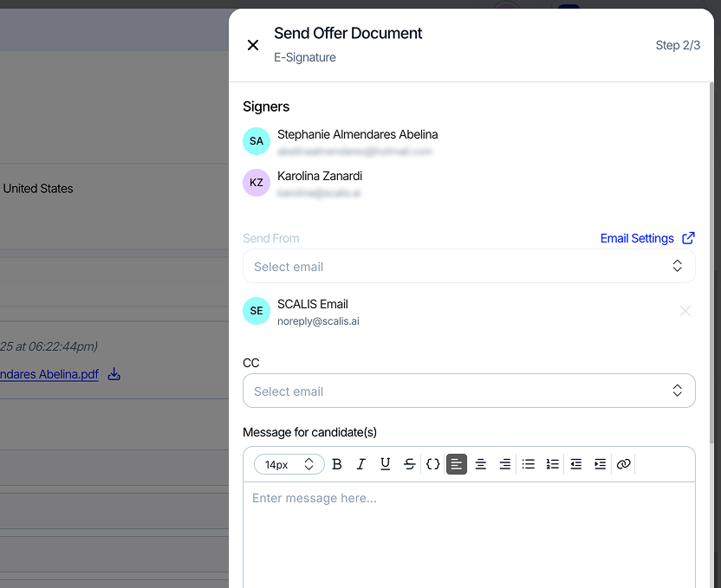Align text left in editor
The image size is (721, 588).
(x=457, y=464)
